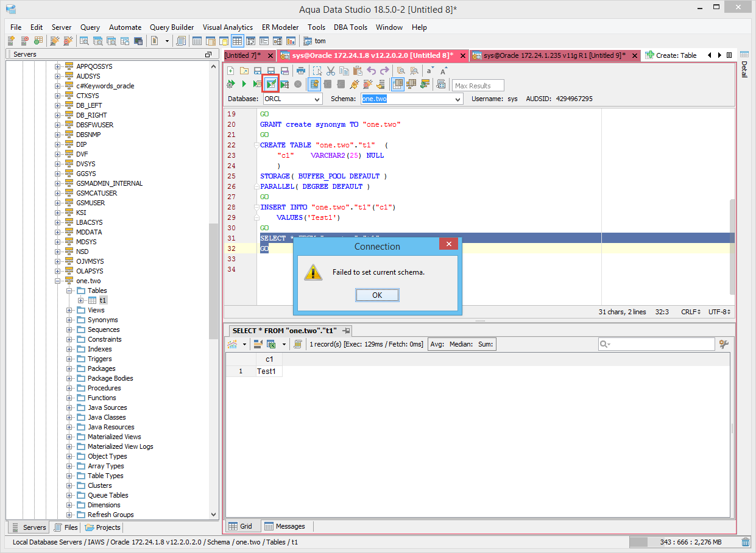The height and width of the screenshot is (553, 756).
Task: Expand the t1 table node
Action: (x=81, y=300)
